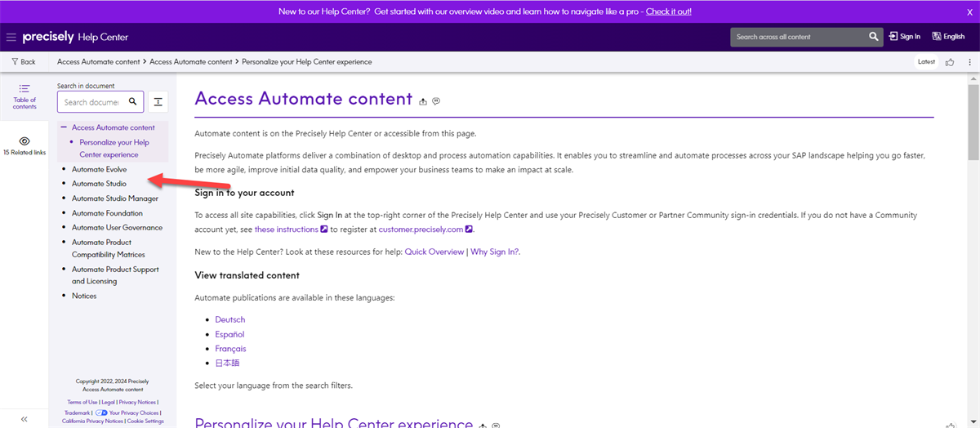The height and width of the screenshot is (428, 980).
Task: Open Automate Product Compatibility Matrices entry
Action: (109, 248)
